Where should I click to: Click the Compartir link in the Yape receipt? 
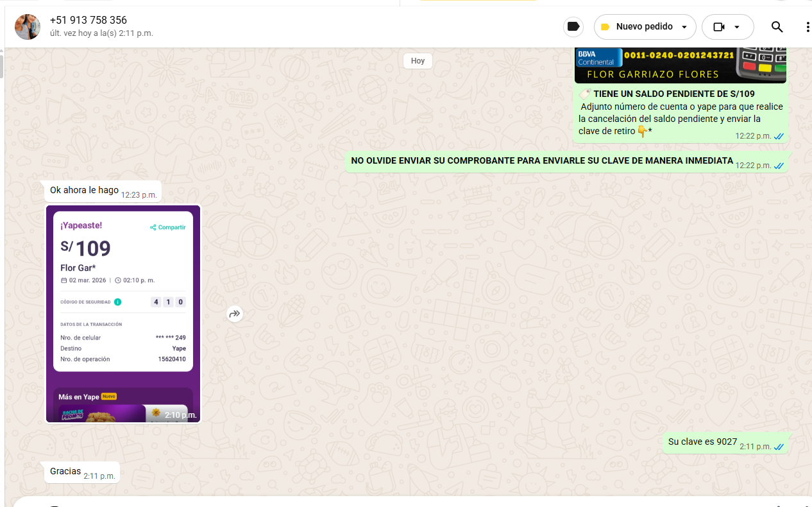tap(168, 227)
